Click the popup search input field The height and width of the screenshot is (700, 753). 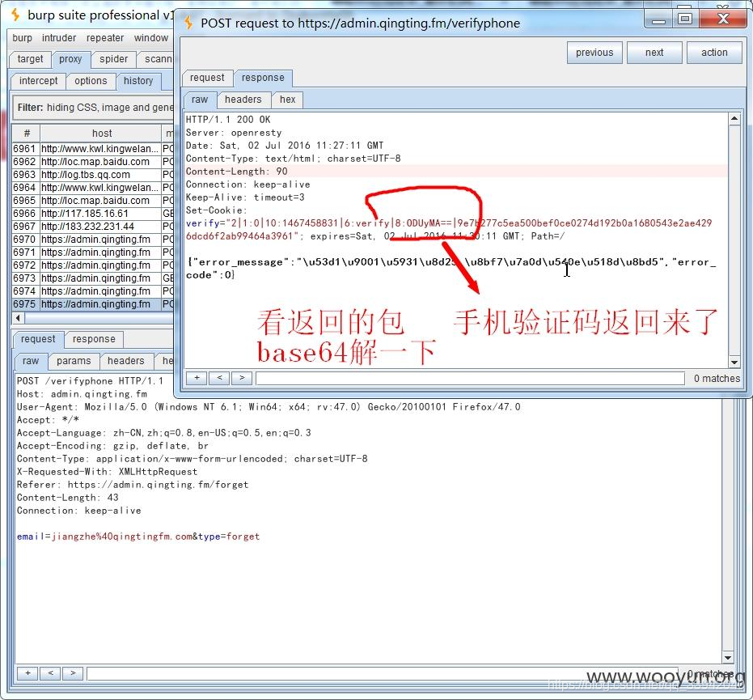(x=470, y=378)
